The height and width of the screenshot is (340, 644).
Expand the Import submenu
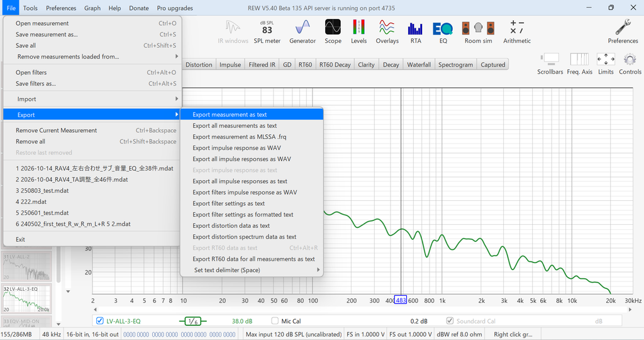click(x=92, y=99)
